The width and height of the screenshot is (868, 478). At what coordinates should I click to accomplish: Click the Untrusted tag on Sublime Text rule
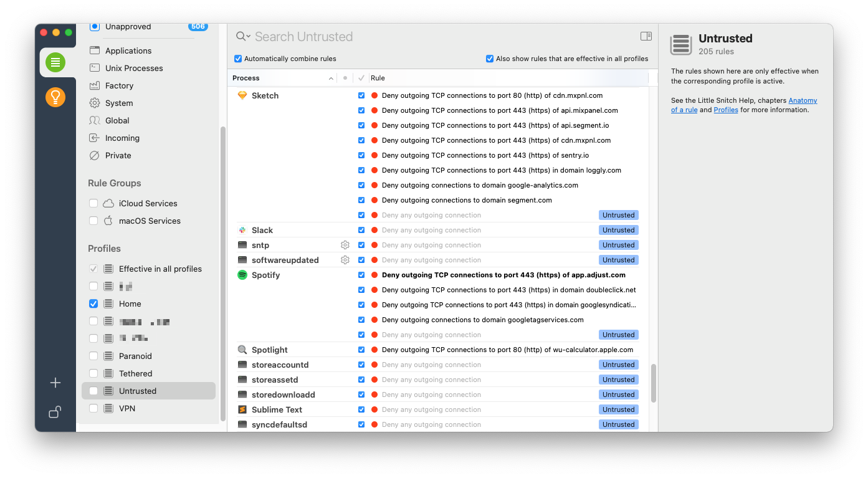(x=618, y=409)
